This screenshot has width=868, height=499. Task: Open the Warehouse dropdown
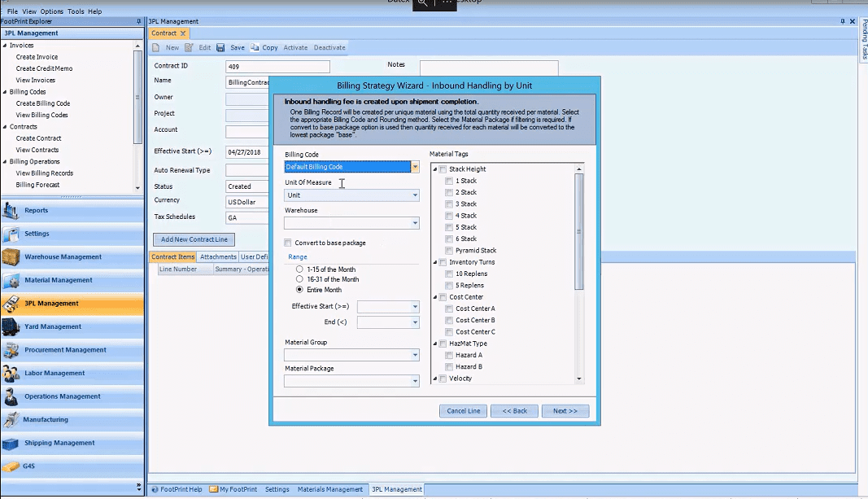415,223
